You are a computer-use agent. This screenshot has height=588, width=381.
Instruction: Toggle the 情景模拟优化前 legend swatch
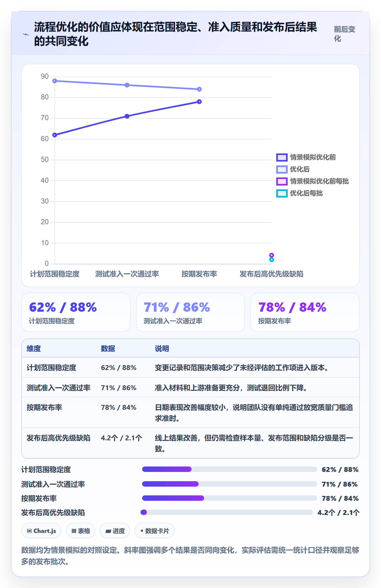(x=282, y=157)
